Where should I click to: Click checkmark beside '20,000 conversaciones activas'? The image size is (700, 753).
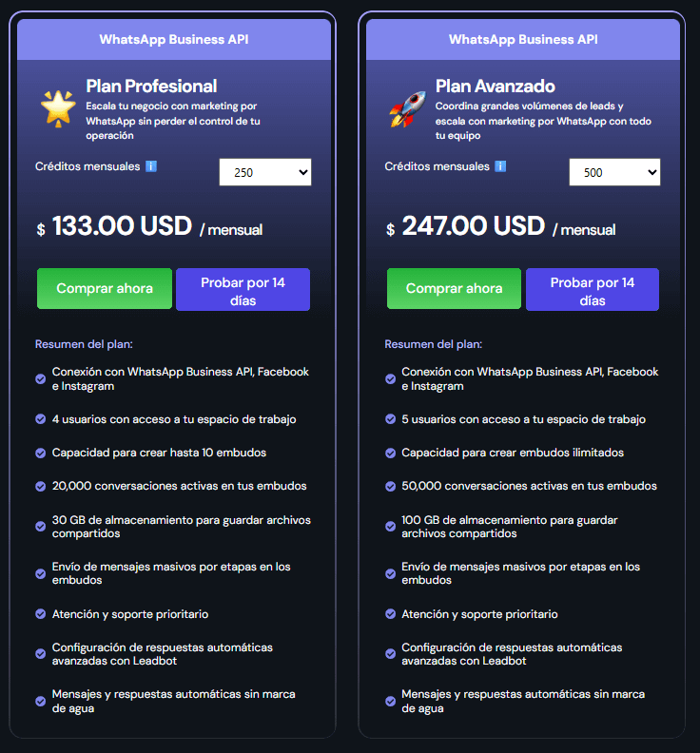coord(41,486)
